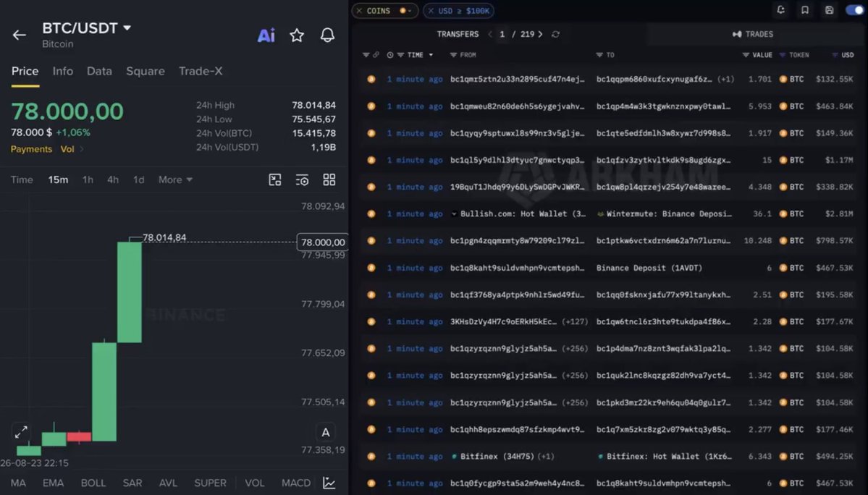Open the Bitfinex: Hot Wallet (1Kr6 recipient link
The width and height of the screenshot is (868, 495).
669,457
